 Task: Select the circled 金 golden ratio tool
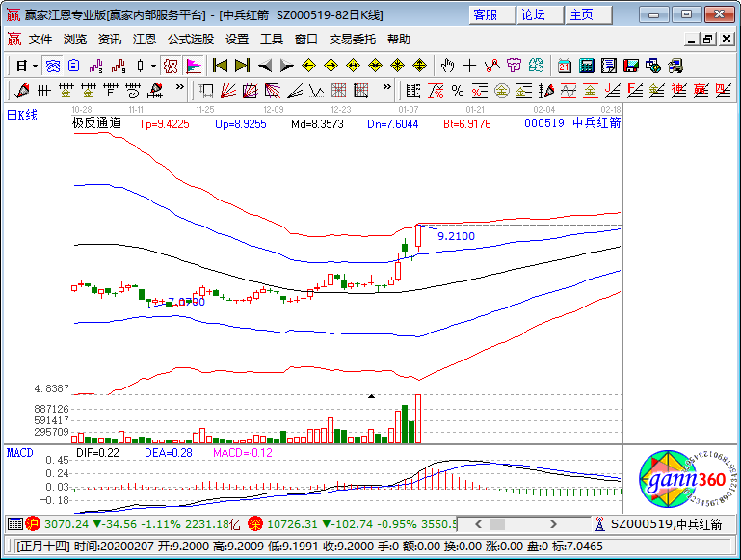[501, 91]
